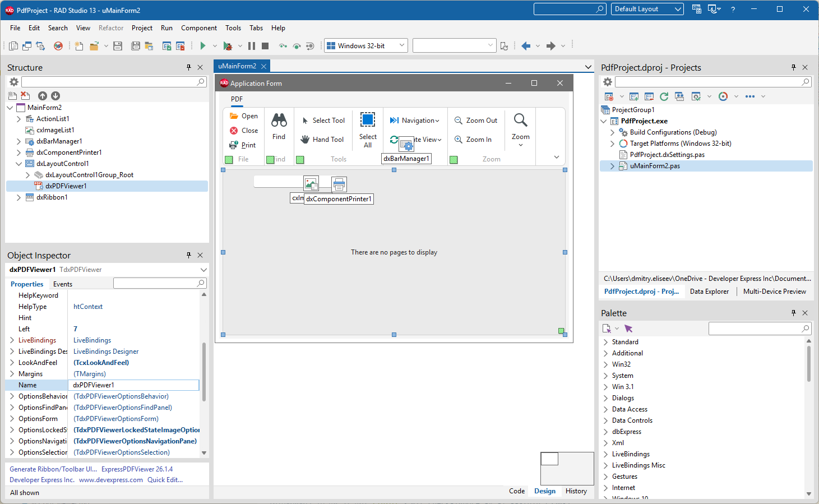Click Open button in ribbon File group

point(244,116)
